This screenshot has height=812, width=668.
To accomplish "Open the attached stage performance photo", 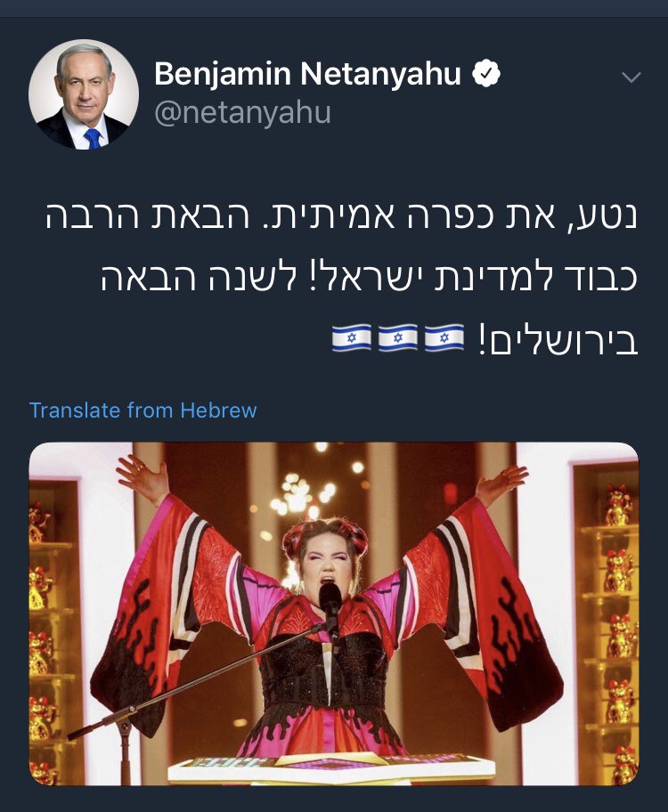I will tap(334, 613).
